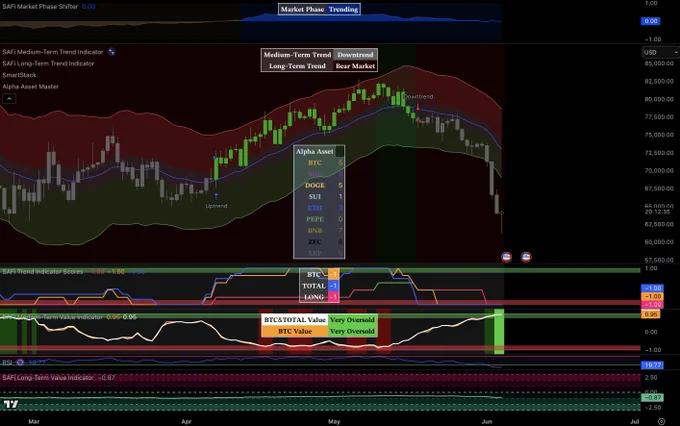Screen dimensions: 680x426
Task: Click the 'Long-Term Trend' table cell
Action: (x=297, y=66)
